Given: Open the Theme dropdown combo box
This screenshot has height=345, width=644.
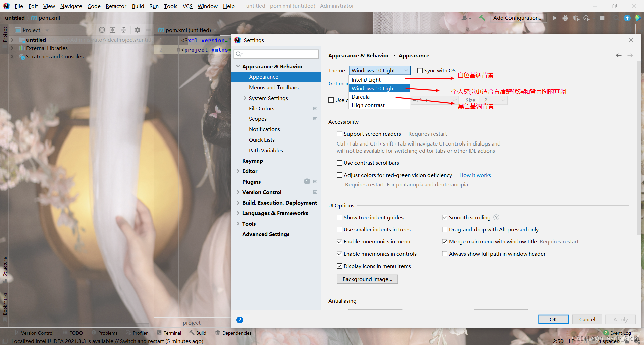Looking at the screenshot, I should tap(380, 70).
